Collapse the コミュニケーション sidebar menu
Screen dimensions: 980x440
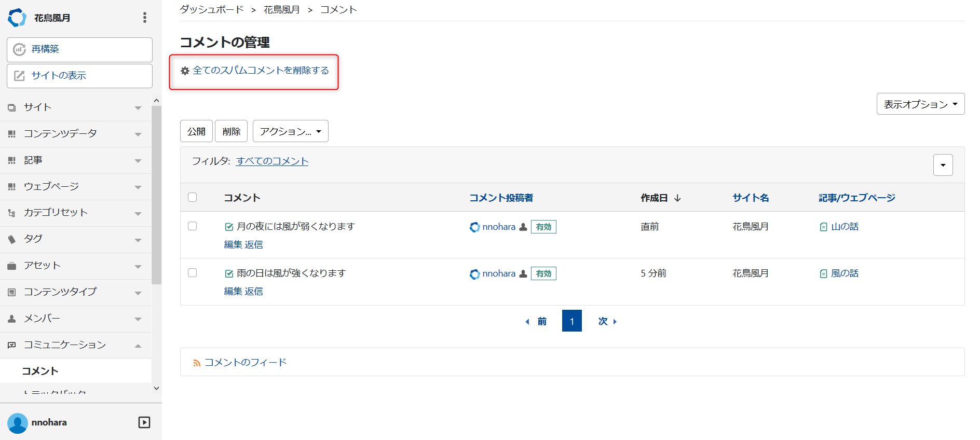(138, 346)
